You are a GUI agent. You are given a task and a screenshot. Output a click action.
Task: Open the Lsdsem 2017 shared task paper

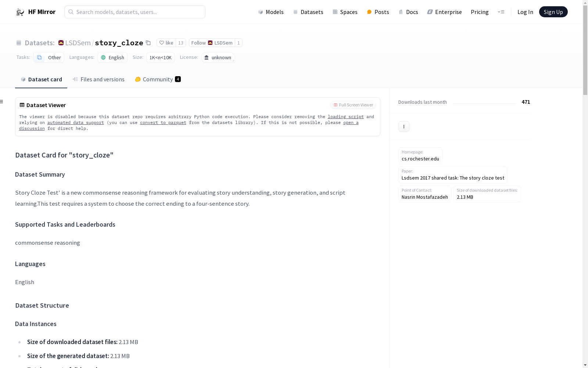point(453,174)
